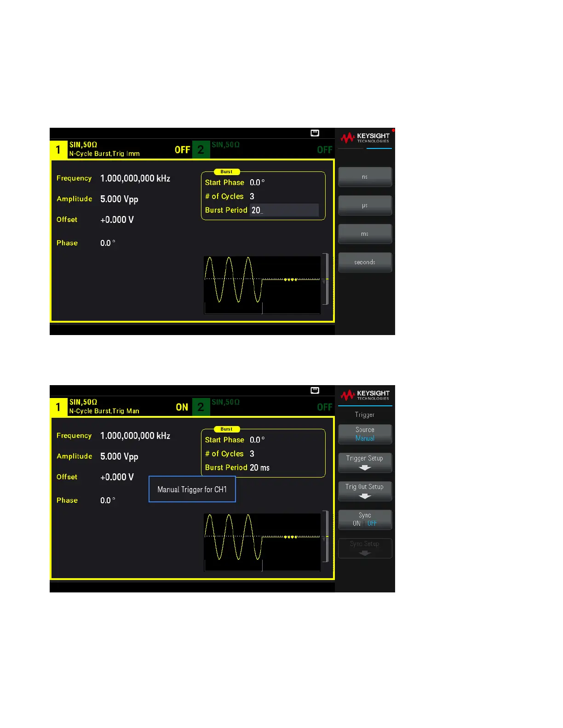This screenshot has height=728, width=563.
Task: Expand the Trigger Setup submenu
Action: click(x=365, y=463)
